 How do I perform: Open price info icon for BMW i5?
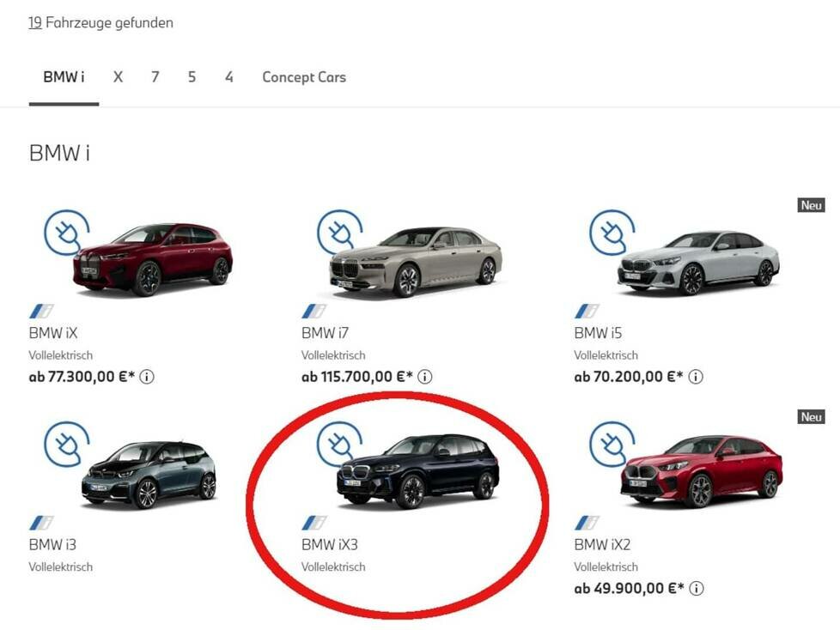coord(696,377)
